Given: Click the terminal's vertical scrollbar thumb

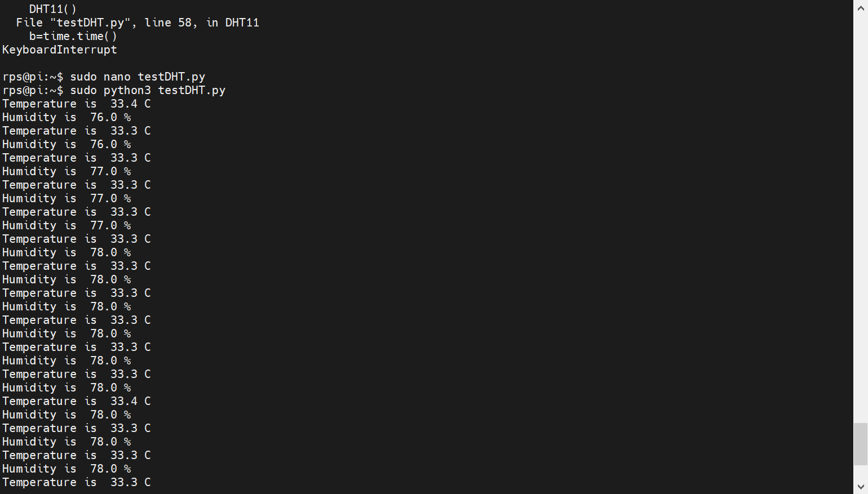Looking at the screenshot, I should point(860,444).
